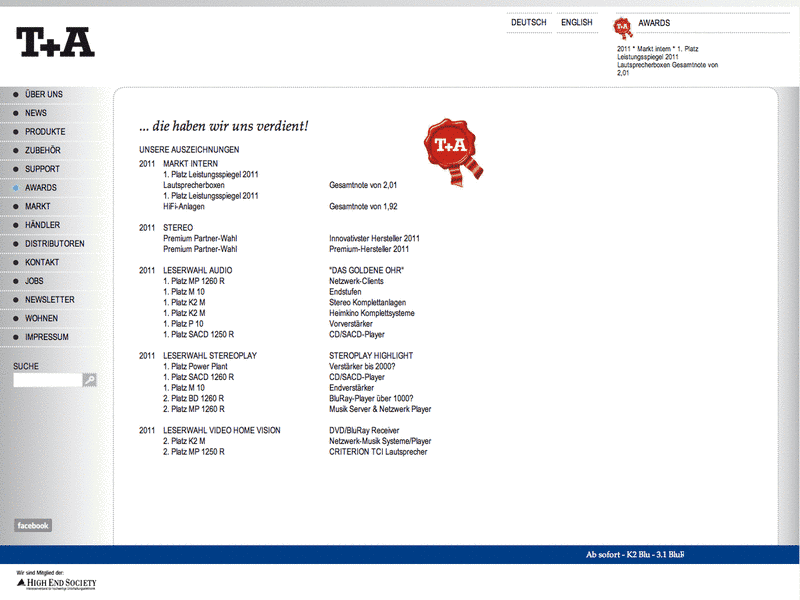Viewport: 800px width, 600px height.
Task: Click the search magnifier icon button
Action: [x=89, y=380]
